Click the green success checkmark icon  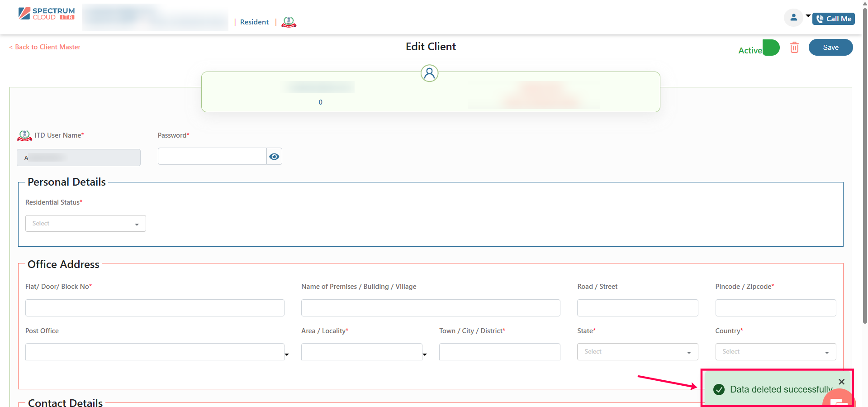pyautogui.click(x=719, y=389)
